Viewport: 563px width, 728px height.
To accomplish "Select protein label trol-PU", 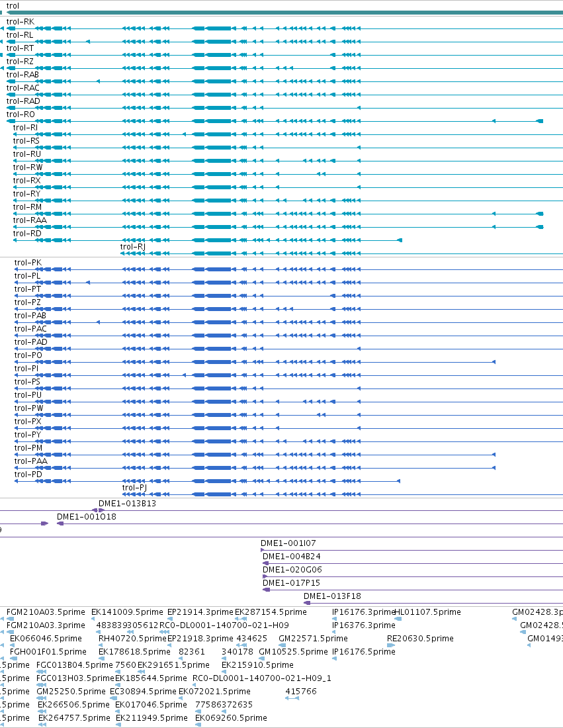I will pos(28,395).
